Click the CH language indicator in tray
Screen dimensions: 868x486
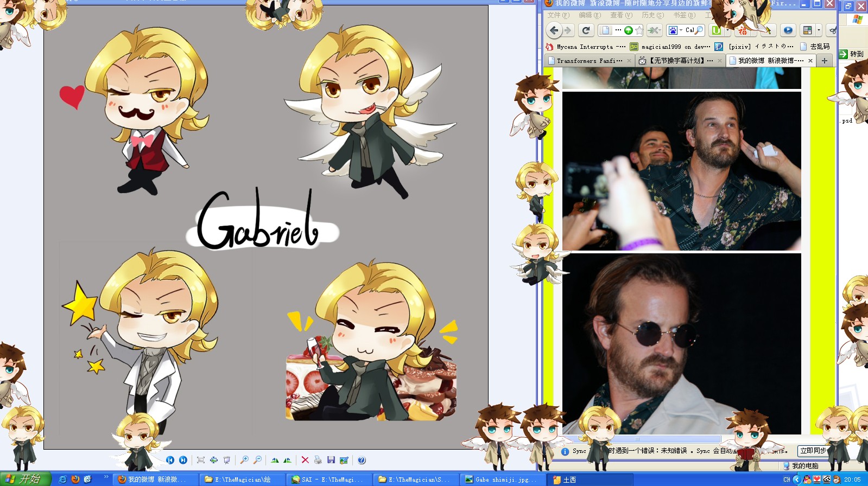click(787, 479)
